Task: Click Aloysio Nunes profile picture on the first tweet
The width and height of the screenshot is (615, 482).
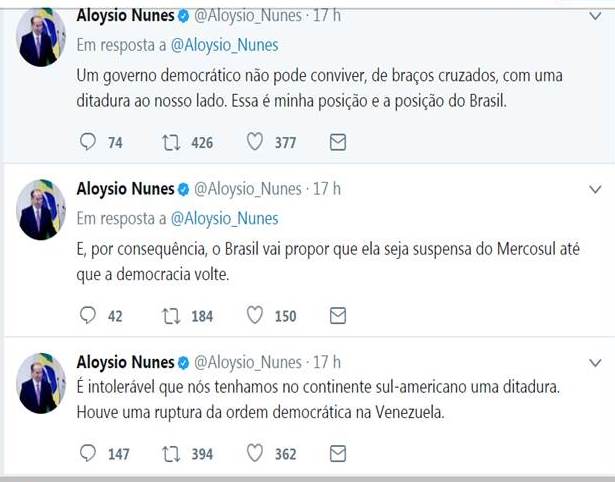Action: point(42,38)
